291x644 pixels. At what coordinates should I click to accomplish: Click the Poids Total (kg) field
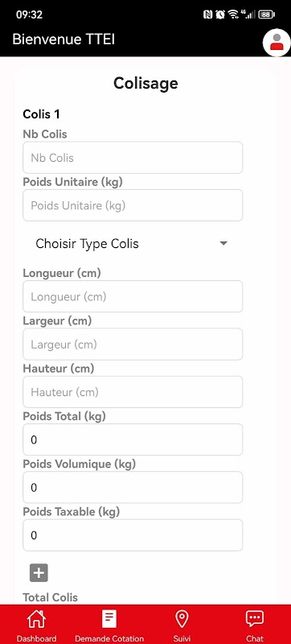(x=133, y=440)
